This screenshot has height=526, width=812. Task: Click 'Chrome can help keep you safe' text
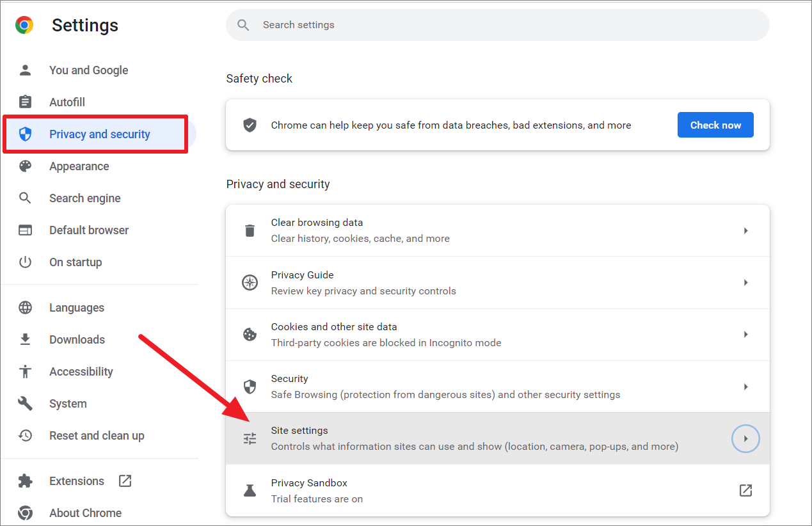click(x=451, y=125)
